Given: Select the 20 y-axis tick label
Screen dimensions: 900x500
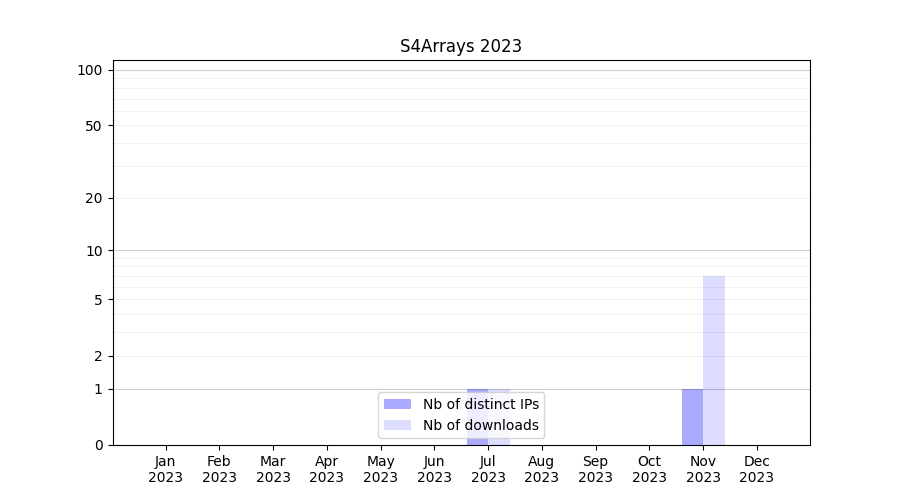Looking at the screenshot, I should pyautogui.click(x=93, y=198).
